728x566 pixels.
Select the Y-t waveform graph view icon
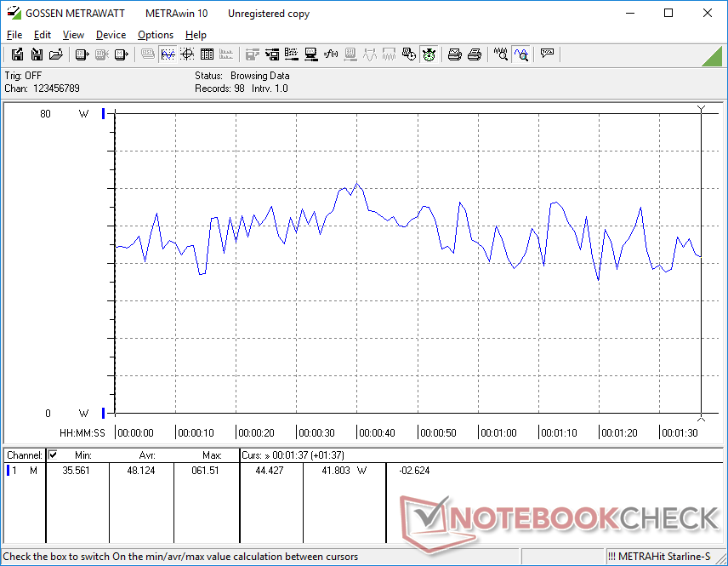tap(168, 54)
